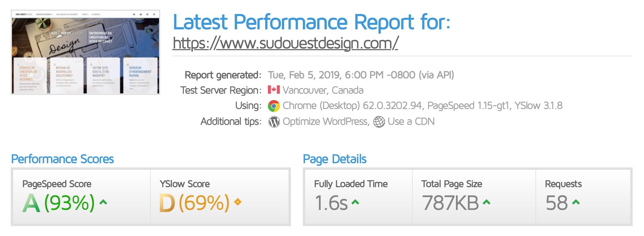The height and width of the screenshot is (236, 644).
Task: Open the sudouestdesign.com URL link
Action: [x=286, y=43]
